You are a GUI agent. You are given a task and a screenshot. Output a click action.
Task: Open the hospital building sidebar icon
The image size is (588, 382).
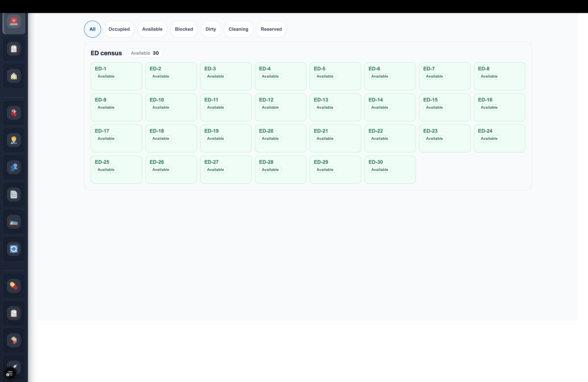[x=14, y=76]
